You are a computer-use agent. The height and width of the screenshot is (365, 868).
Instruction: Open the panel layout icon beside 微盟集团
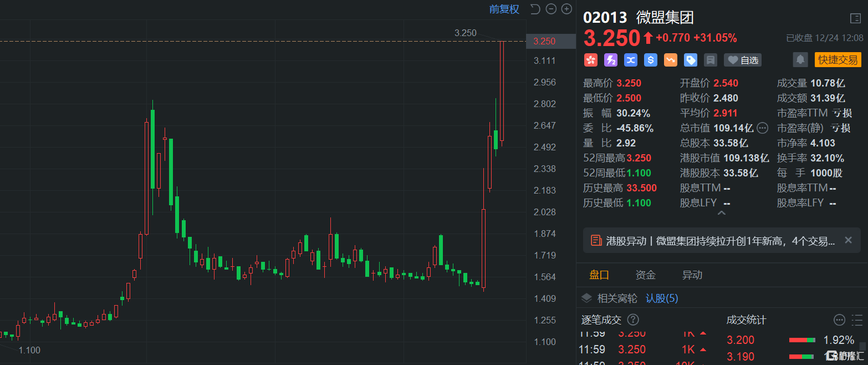coord(855,18)
